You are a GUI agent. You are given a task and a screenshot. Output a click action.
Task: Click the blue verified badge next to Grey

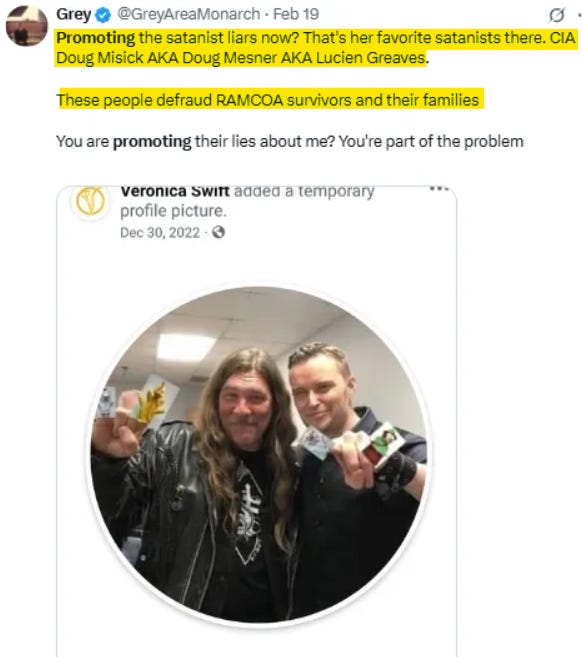coord(103,15)
